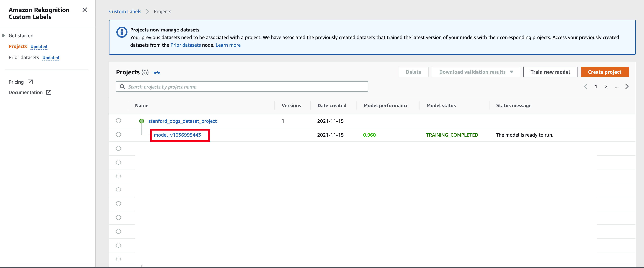Open the Info link next to Projects heading
644x268 pixels.
point(156,73)
